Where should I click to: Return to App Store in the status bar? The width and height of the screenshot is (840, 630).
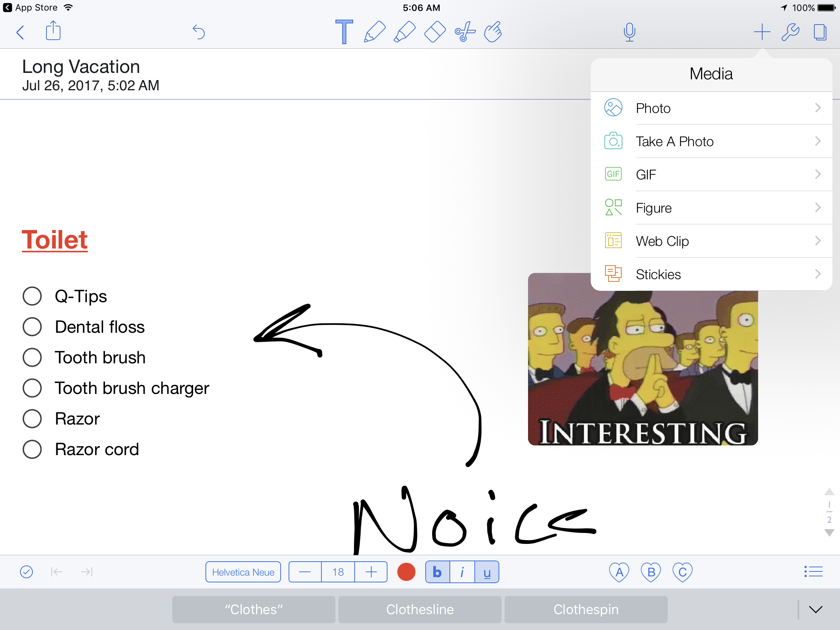click(x=30, y=8)
